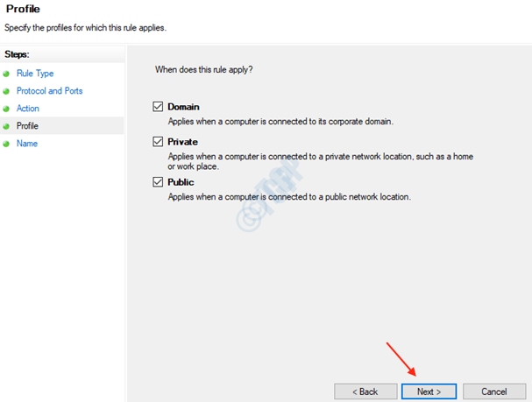
Task: Jump to Protocol and Ports step
Action: pos(50,91)
